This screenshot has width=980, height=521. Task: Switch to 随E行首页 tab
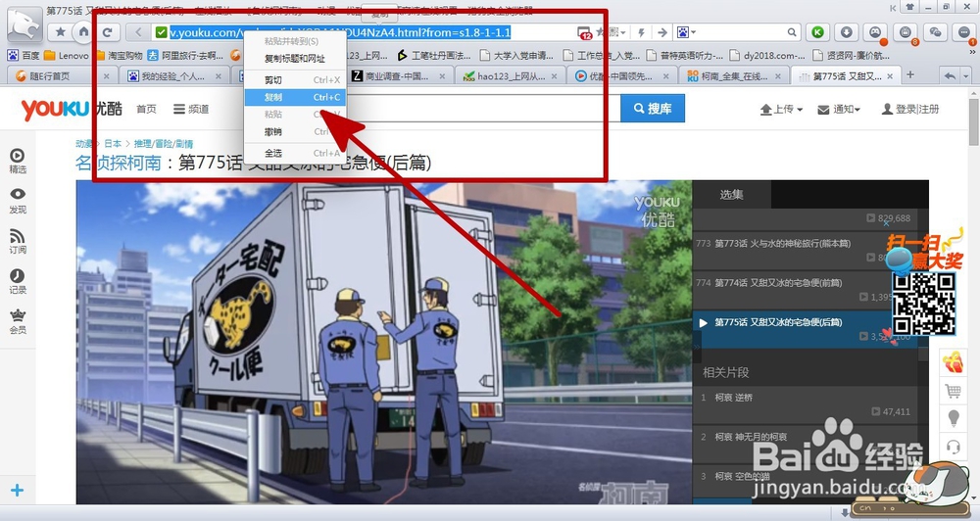(63, 76)
